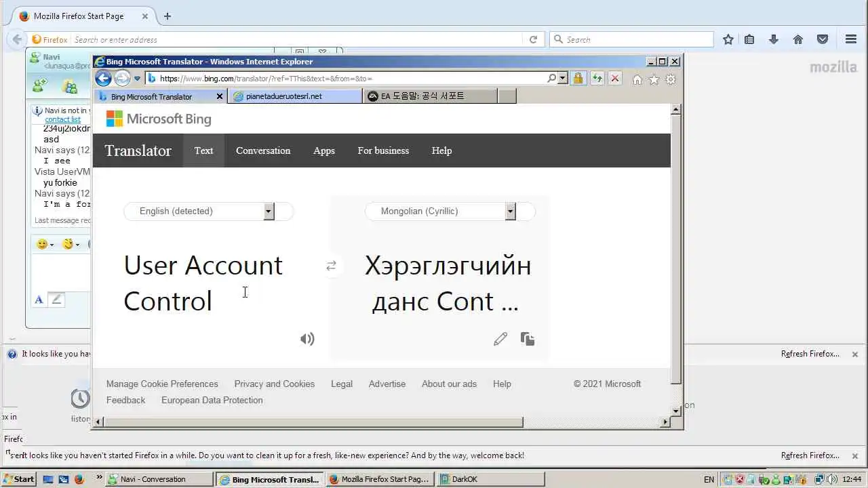Open IE address bar autocomplete dropdown
This screenshot has height=488, width=868.
(x=562, y=79)
